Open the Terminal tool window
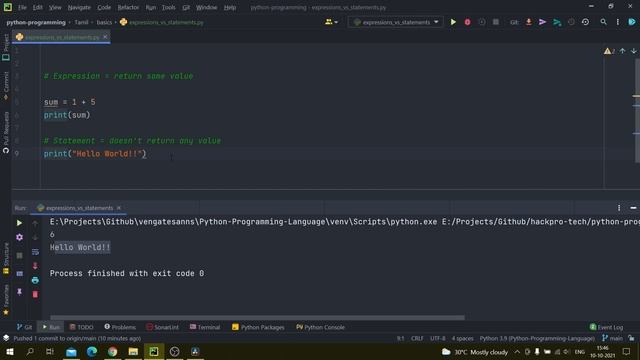Image resolution: width=640 pixels, height=360 pixels. [x=205, y=327]
